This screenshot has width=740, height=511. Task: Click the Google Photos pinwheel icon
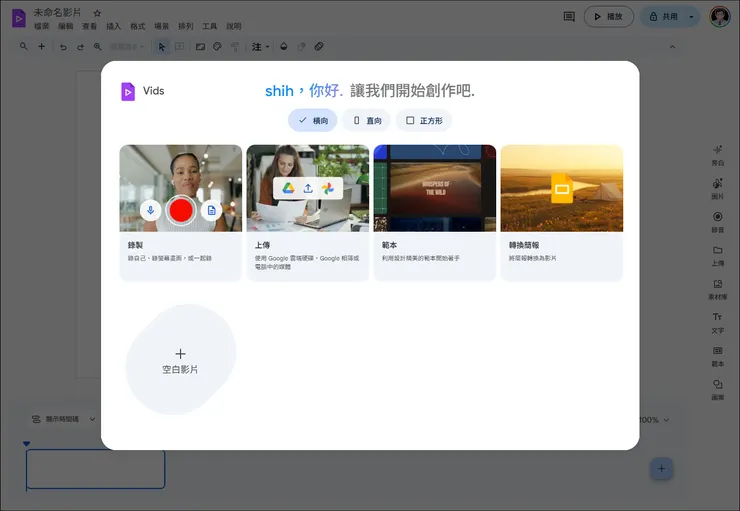[328, 189]
